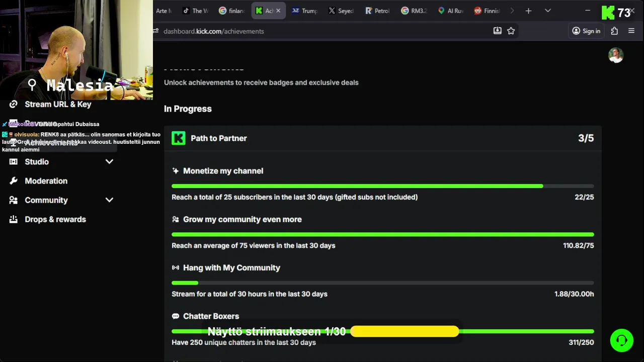Switch to the Reddit 'Finnish' tab

[x=488, y=11]
